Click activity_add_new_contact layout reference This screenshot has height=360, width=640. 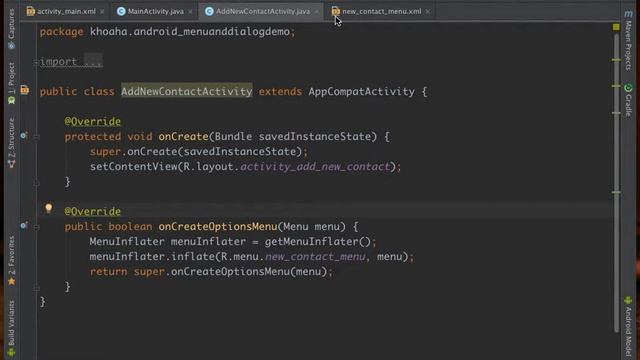pyautogui.click(x=315, y=167)
